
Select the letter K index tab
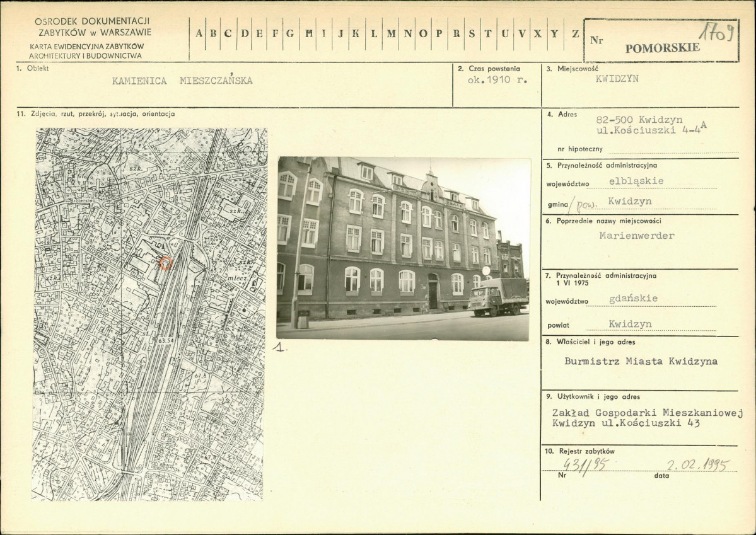pyautogui.click(x=356, y=34)
